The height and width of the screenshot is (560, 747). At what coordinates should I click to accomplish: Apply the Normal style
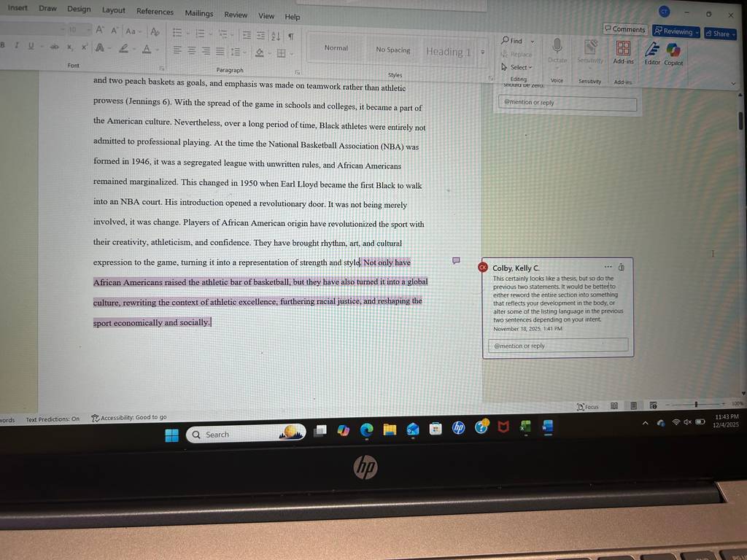336,48
